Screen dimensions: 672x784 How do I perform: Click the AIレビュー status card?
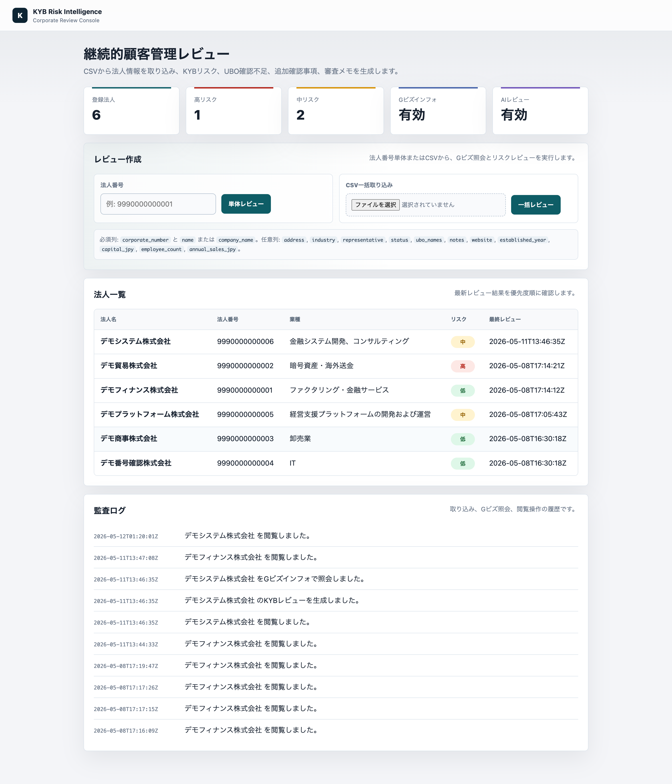pos(540,111)
